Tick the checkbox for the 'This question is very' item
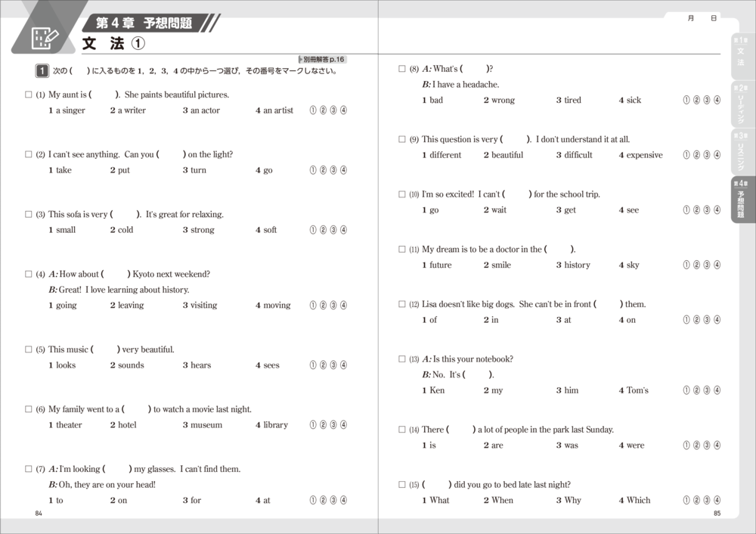 pyautogui.click(x=402, y=139)
